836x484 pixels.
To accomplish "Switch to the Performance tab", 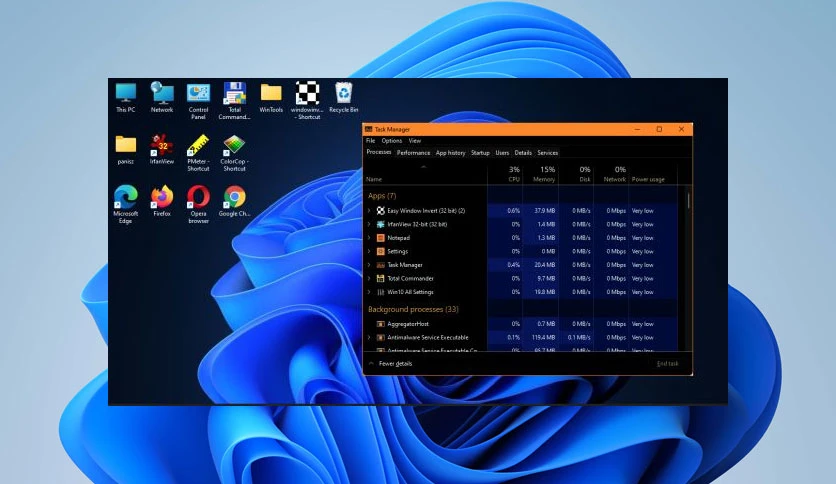I will click(x=413, y=152).
